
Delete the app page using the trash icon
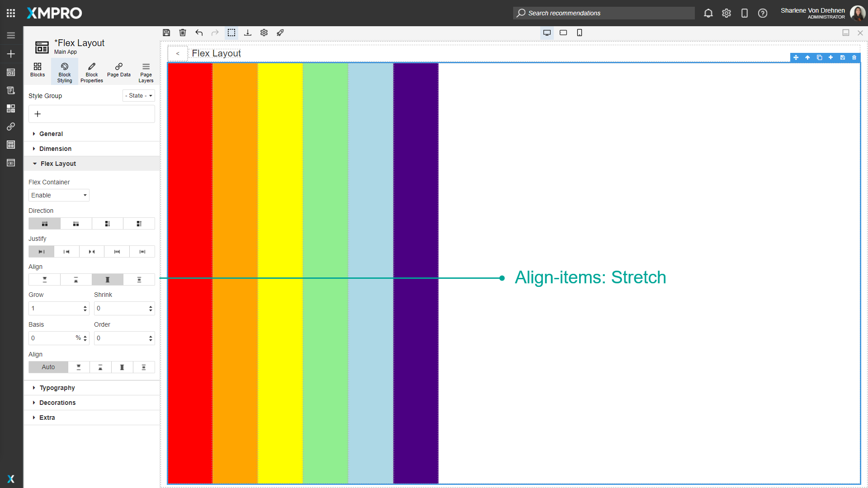pos(183,33)
